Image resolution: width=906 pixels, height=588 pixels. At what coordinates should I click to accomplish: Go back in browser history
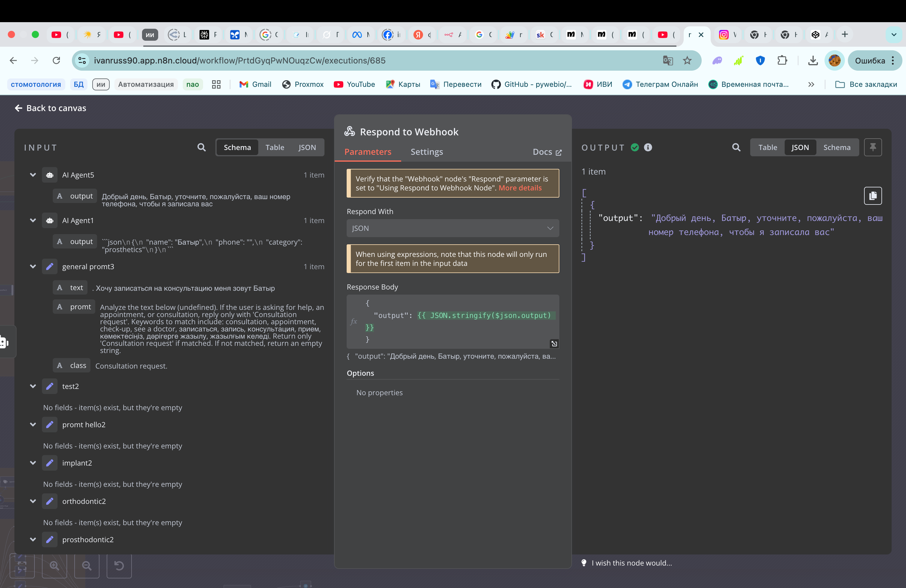tap(13, 60)
